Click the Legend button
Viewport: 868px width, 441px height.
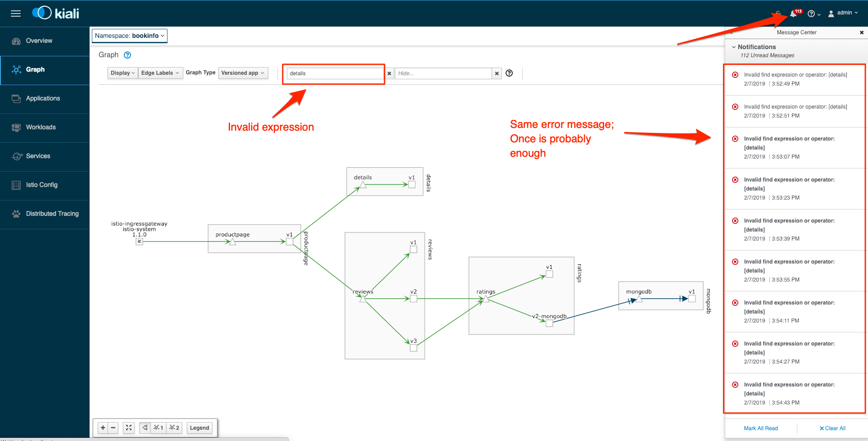coord(199,427)
